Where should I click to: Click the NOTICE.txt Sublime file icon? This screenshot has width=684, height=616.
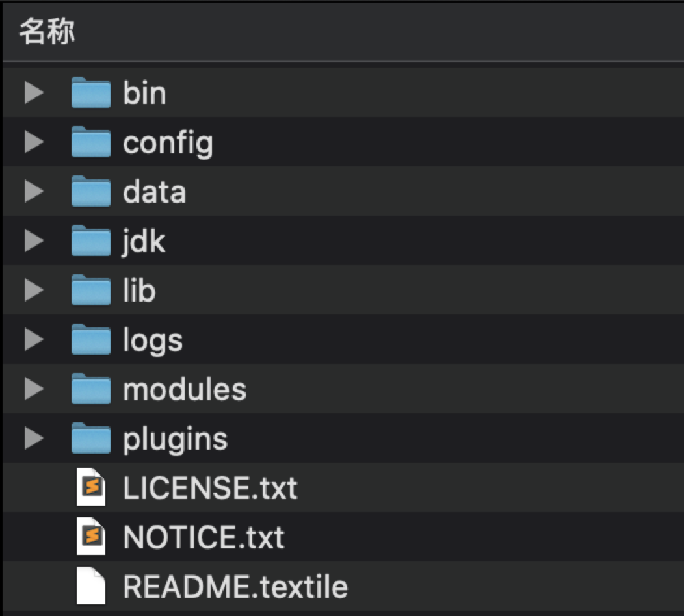[91, 537]
